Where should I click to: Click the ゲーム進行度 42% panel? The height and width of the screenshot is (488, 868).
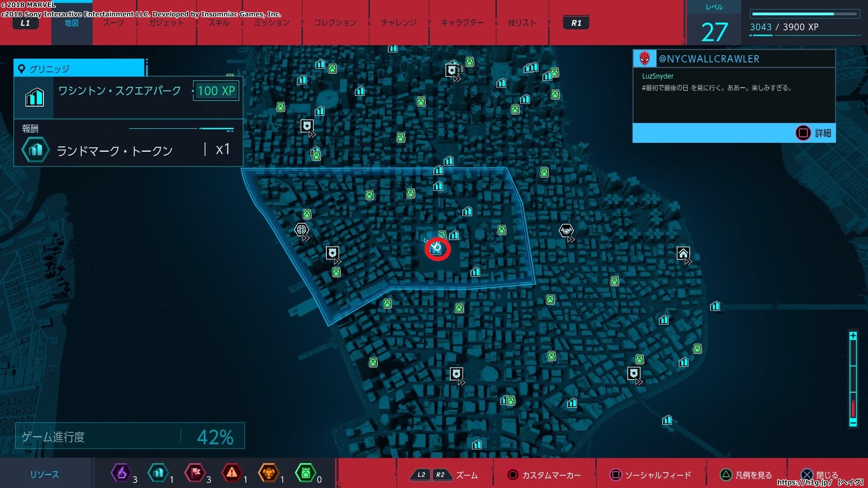click(130, 436)
